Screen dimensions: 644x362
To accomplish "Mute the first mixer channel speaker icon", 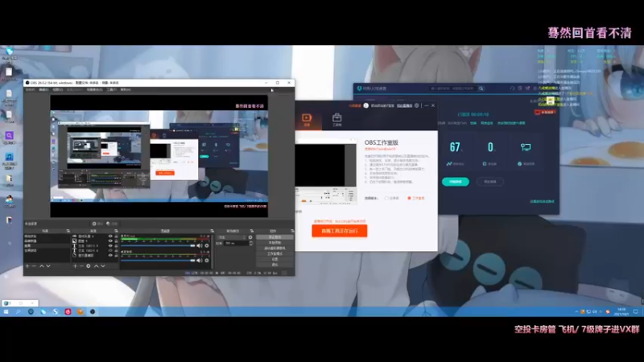I will (x=199, y=245).
